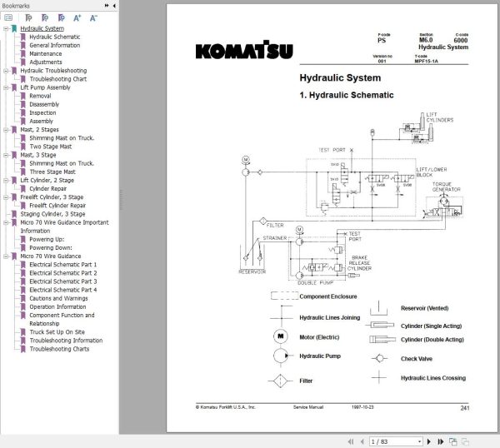500x448 pixels.
Task: Select the Troubleshooting Chart bookmark
Action: tap(58, 79)
